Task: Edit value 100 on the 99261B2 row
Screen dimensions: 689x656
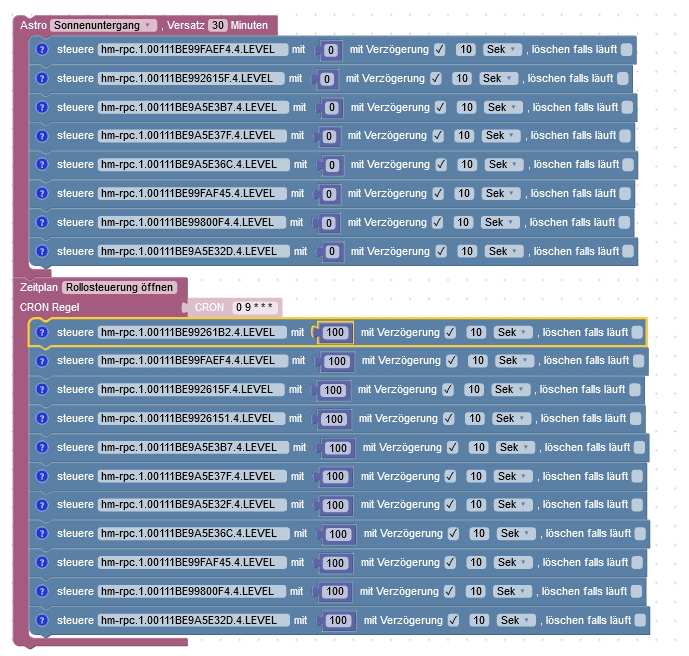Action: coord(335,333)
